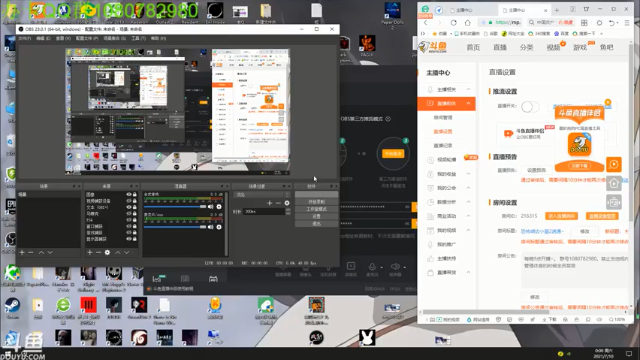This screenshot has height=360, width=640.
Task: Adjust transition duration stepper arrows in OBS
Action: click(288, 211)
